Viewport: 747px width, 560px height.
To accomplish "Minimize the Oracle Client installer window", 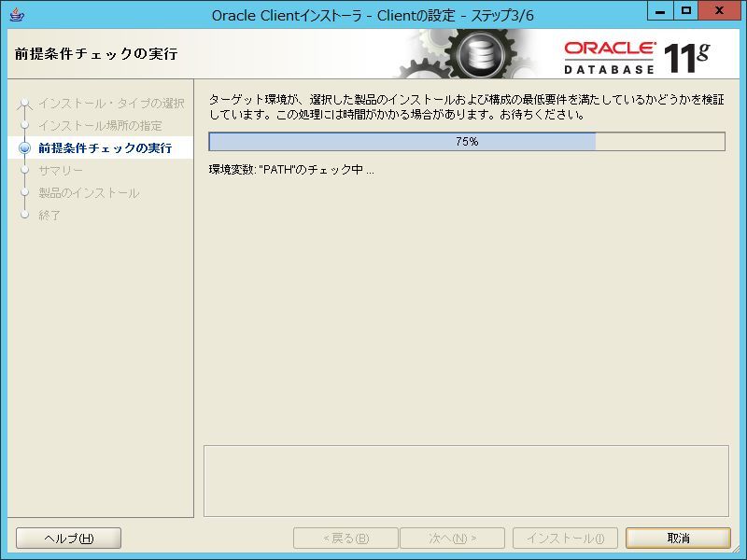I will pyautogui.click(x=660, y=11).
